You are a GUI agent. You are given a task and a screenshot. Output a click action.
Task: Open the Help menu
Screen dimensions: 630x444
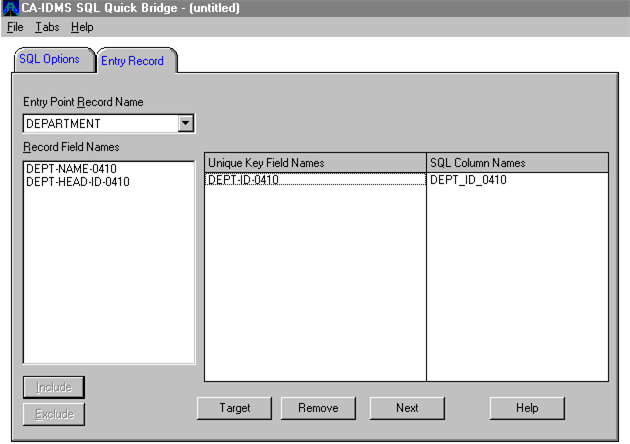82,27
